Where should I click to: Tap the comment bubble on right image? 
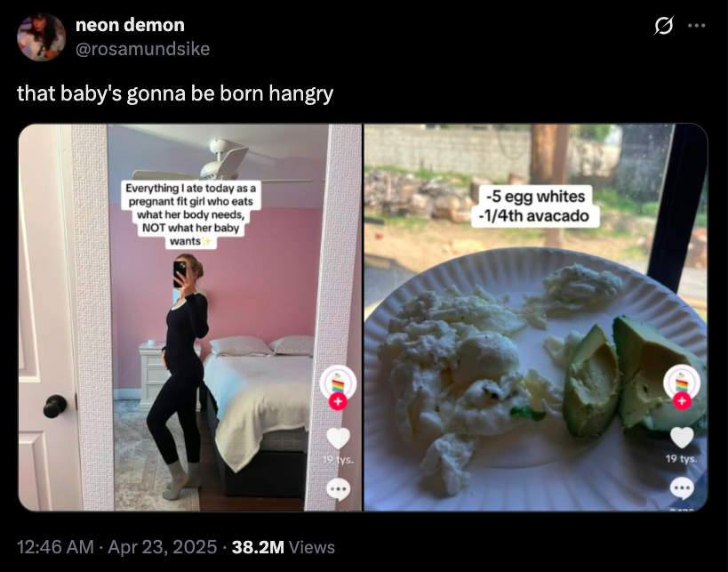coord(682,487)
